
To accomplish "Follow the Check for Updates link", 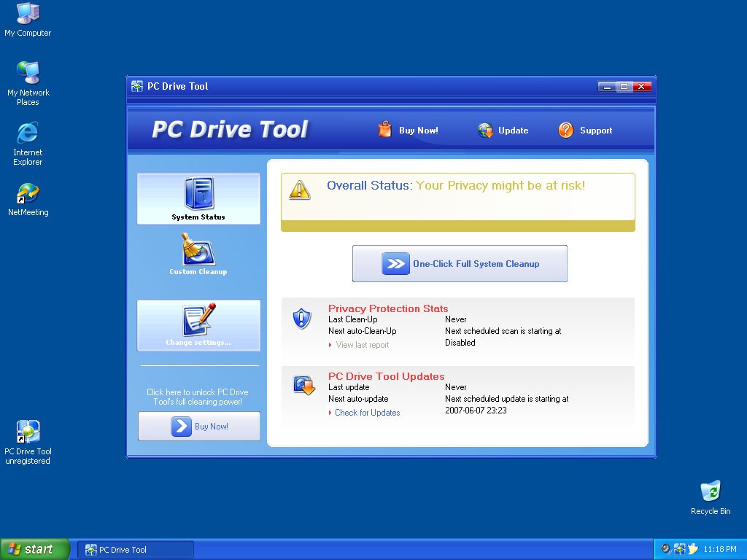I will [367, 413].
